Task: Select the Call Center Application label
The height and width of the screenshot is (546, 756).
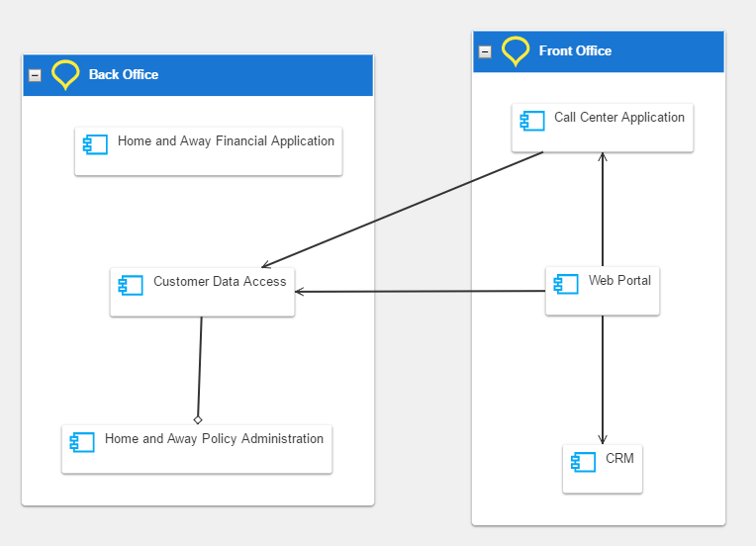Action: point(619,117)
